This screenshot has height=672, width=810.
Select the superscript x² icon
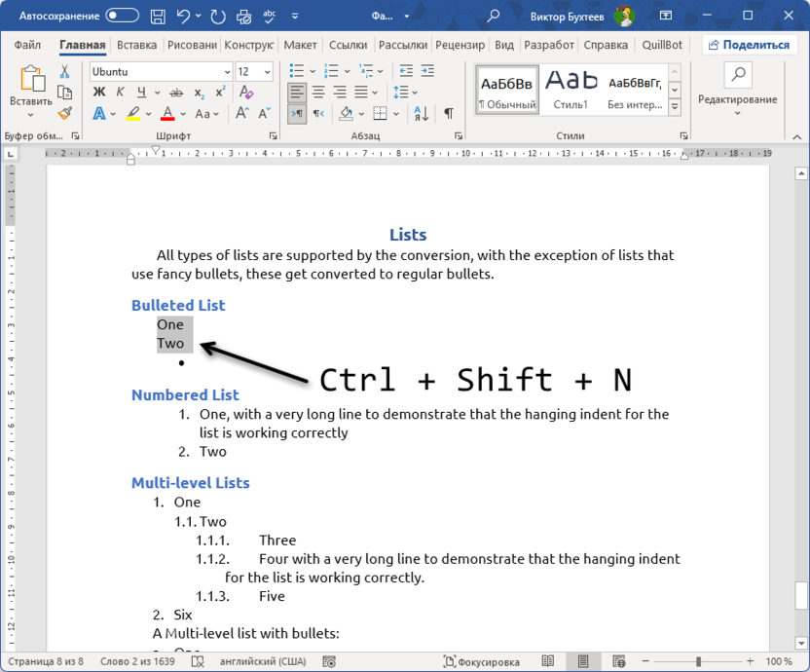[220, 91]
